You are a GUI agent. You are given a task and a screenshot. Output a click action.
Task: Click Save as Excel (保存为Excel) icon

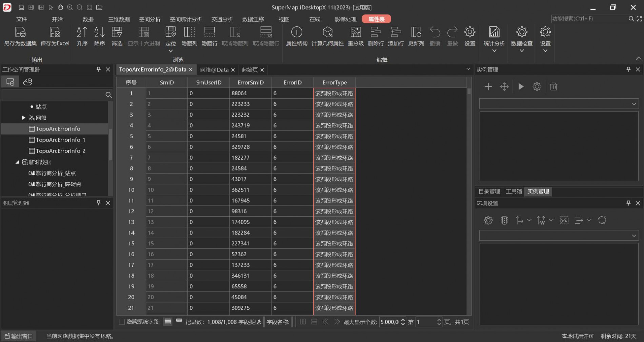pyautogui.click(x=55, y=33)
